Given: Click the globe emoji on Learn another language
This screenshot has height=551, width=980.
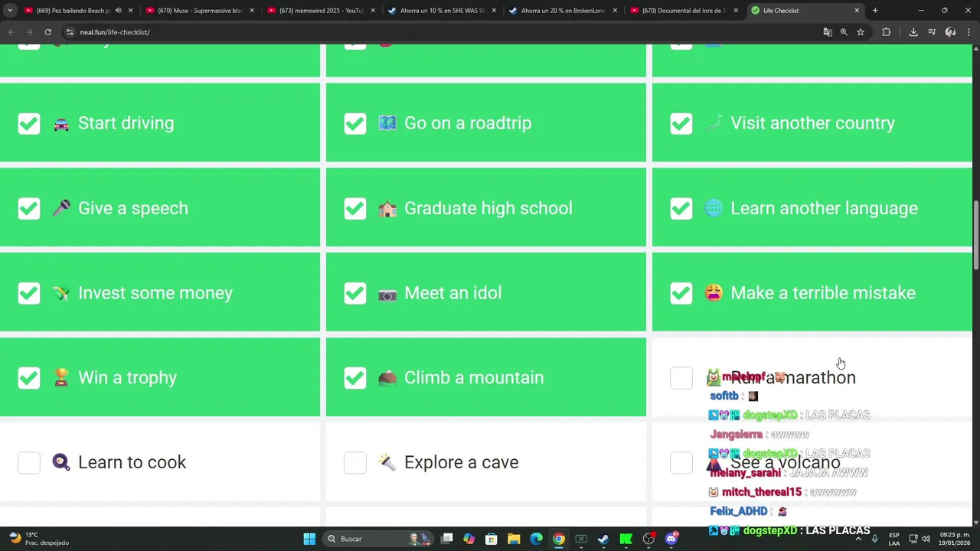Looking at the screenshot, I should pyautogui.click(x=714, y=208).
